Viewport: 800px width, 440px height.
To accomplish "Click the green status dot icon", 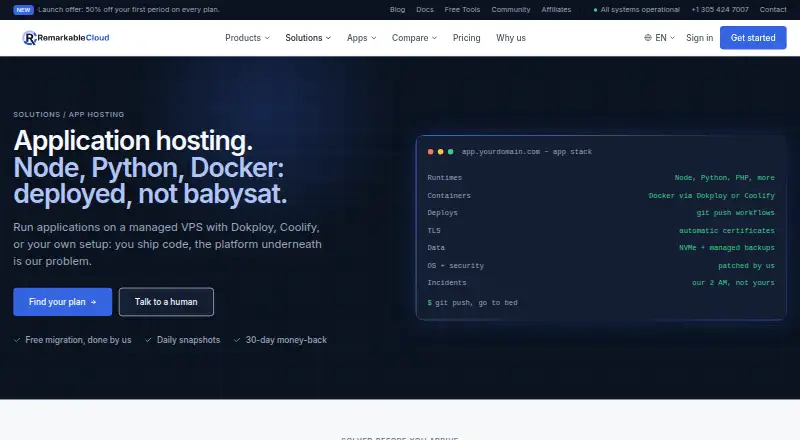I will tap(595, 10).
